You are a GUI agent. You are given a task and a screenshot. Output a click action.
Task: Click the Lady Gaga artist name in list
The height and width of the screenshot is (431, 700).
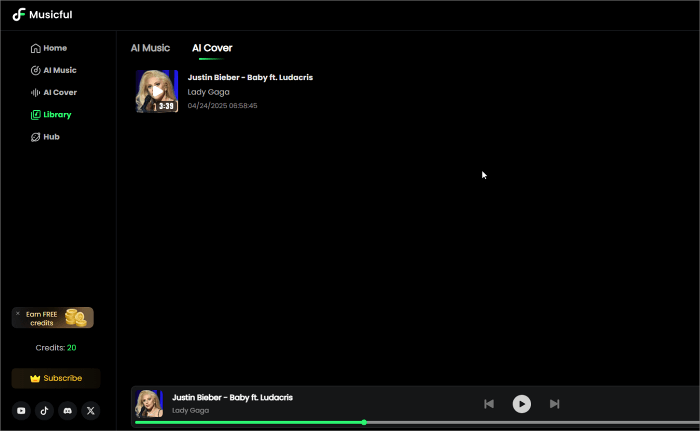[208, 92]
